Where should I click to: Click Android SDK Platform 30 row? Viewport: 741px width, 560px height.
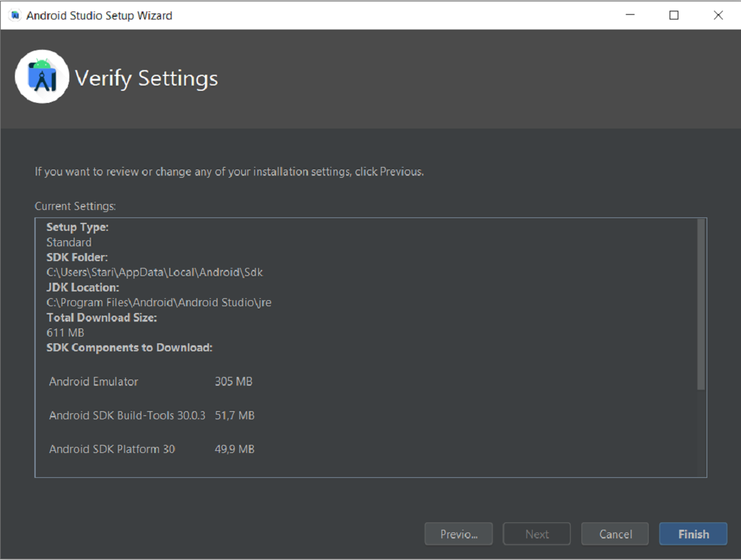152,449
